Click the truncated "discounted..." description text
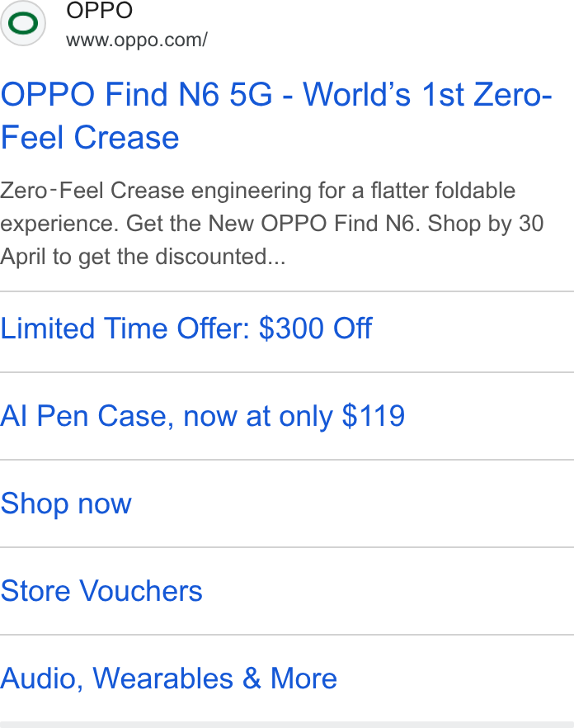 (x=220, y=257)
